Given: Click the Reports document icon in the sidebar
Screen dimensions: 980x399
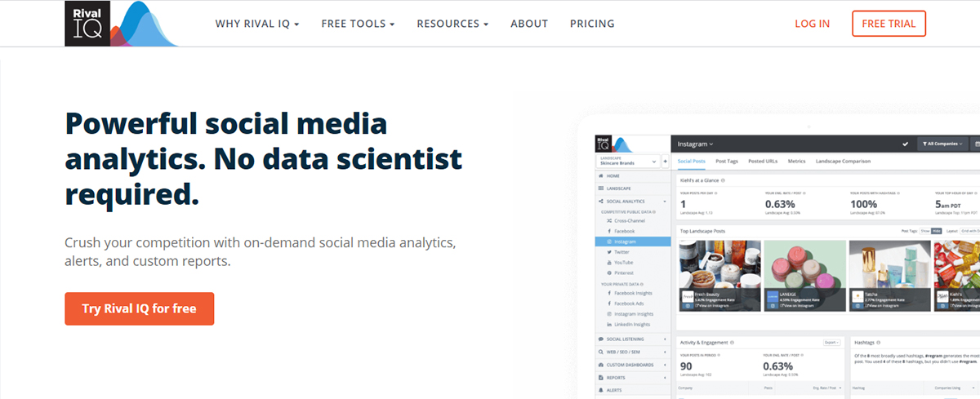Looking at the screenshot, I should click(600, 378).
